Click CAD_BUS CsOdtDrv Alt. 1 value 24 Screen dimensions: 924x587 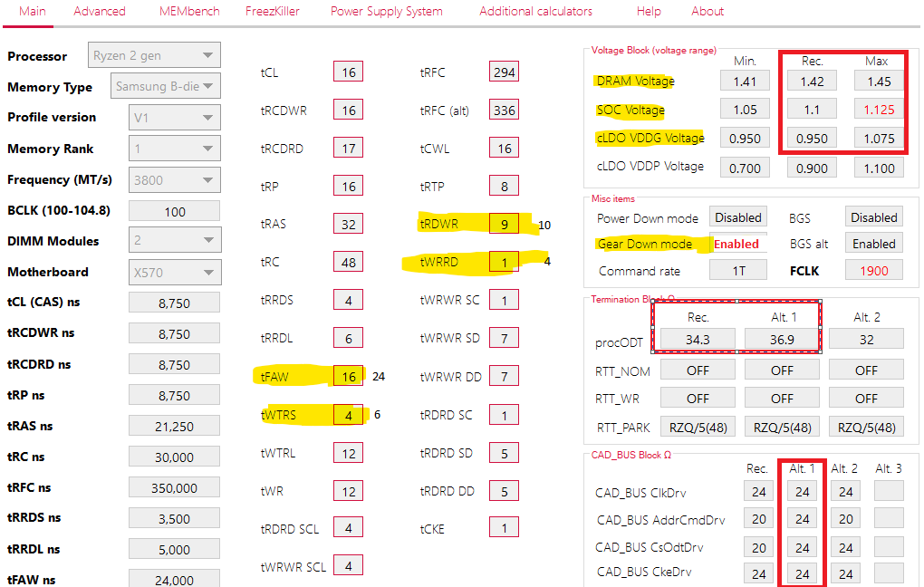click(802, 547)
